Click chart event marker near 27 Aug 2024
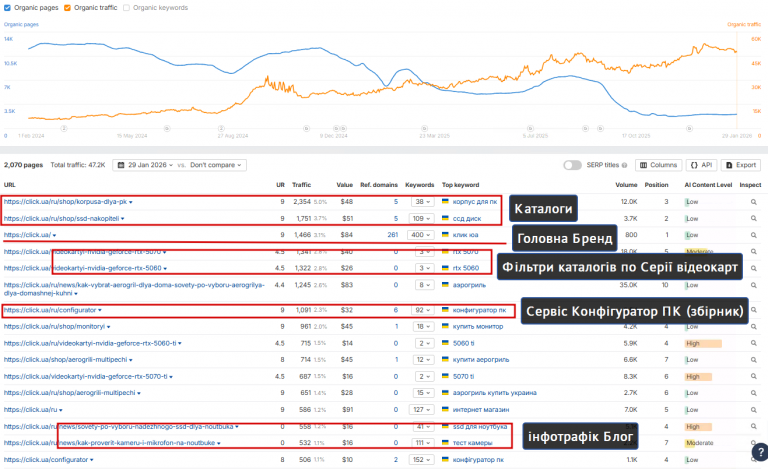 221,128
